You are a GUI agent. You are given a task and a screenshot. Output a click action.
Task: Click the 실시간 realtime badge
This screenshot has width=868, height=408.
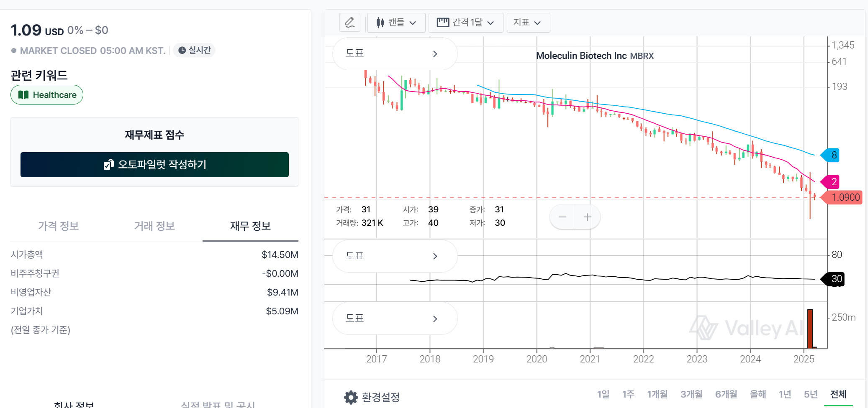(194, 50)
